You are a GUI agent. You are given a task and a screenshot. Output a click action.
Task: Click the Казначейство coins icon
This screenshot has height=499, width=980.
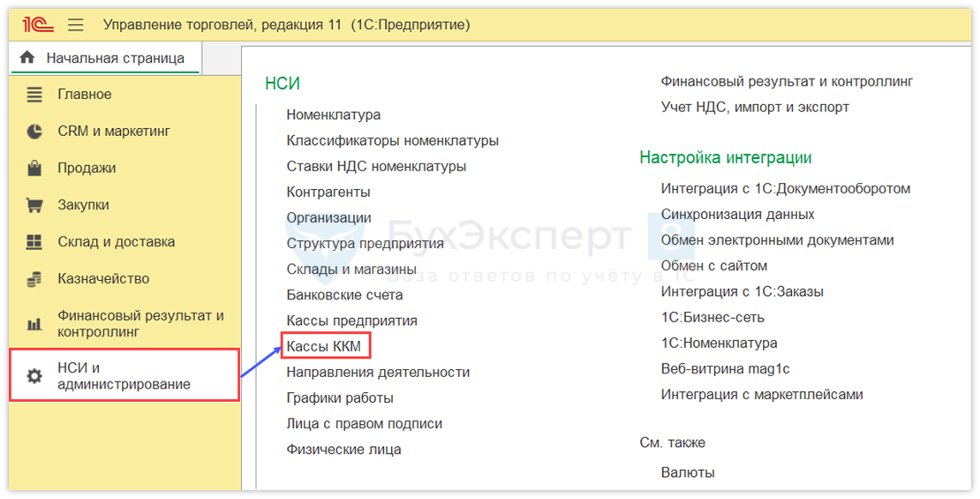[34, 279]
